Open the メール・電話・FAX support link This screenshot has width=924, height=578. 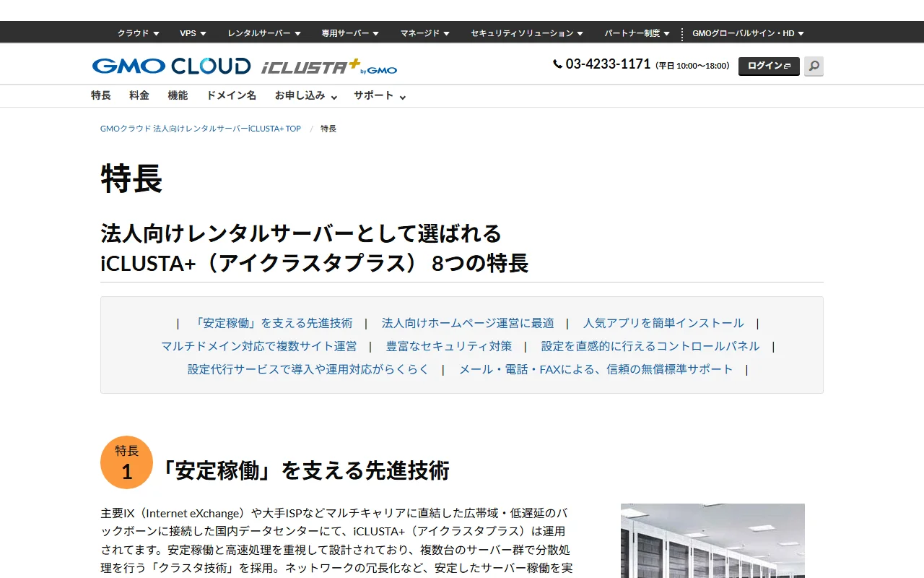596,369
